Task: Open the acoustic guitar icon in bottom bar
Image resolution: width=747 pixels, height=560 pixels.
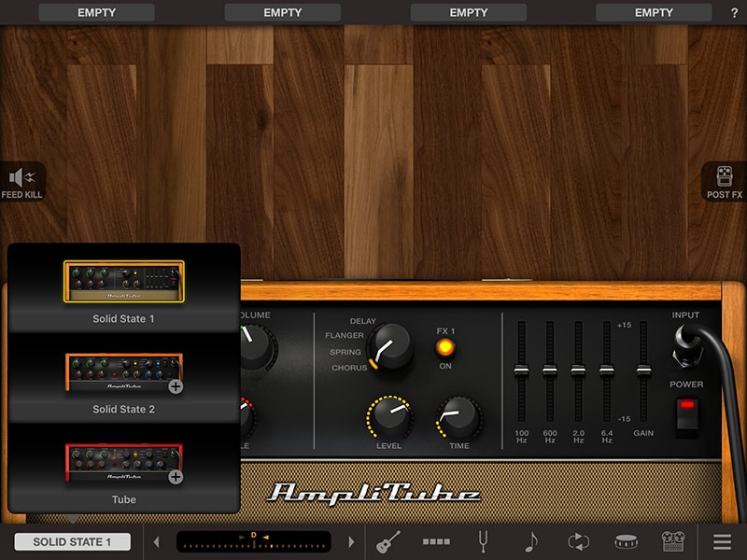Action: coord(388,542)
